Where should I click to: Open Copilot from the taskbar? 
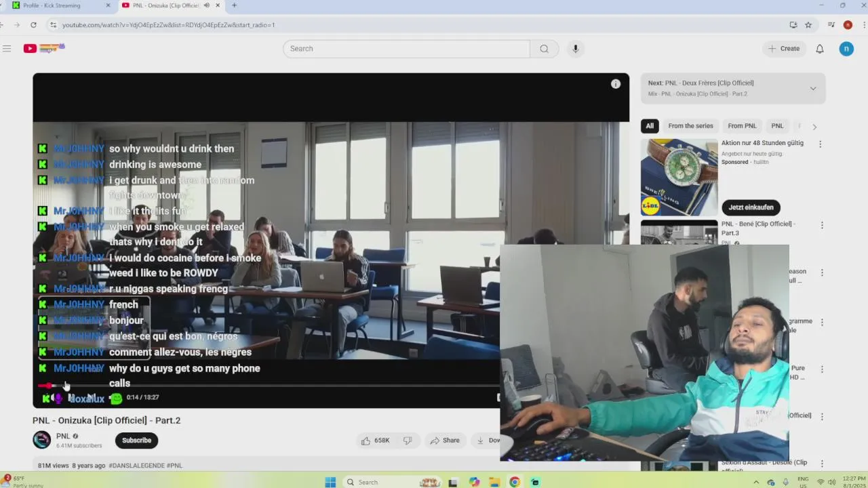click(x=474, y=482)
